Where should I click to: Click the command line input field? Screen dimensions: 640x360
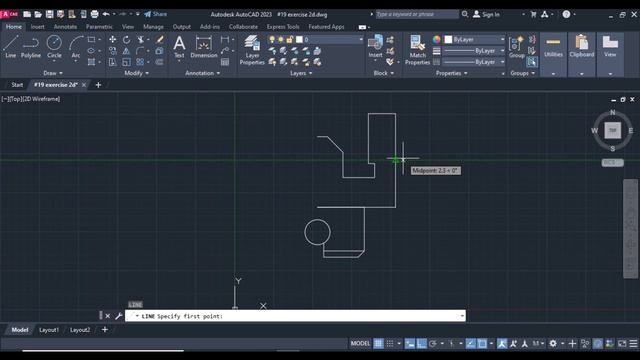point(295,316)
